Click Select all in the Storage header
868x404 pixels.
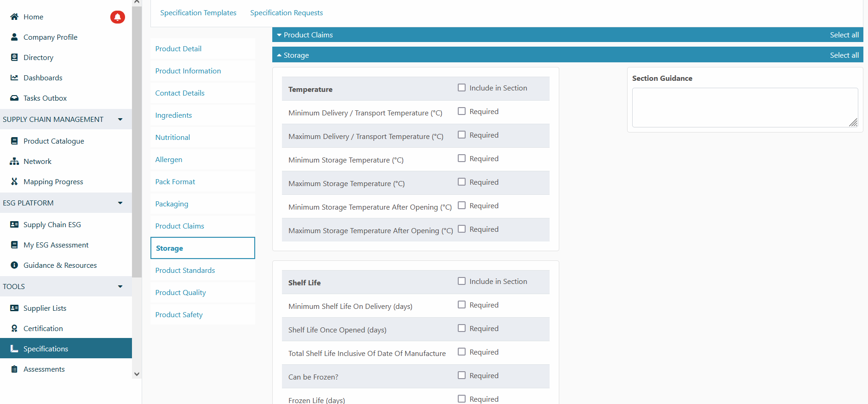(x=844, y=55)
